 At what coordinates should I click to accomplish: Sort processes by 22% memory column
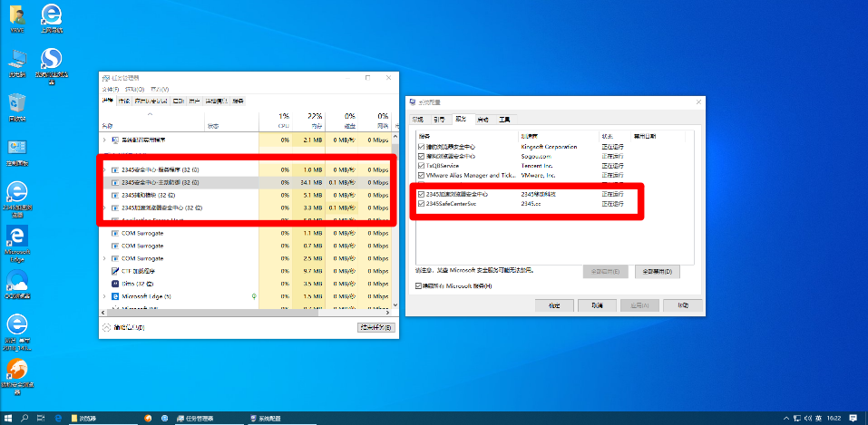coord(309,121)
